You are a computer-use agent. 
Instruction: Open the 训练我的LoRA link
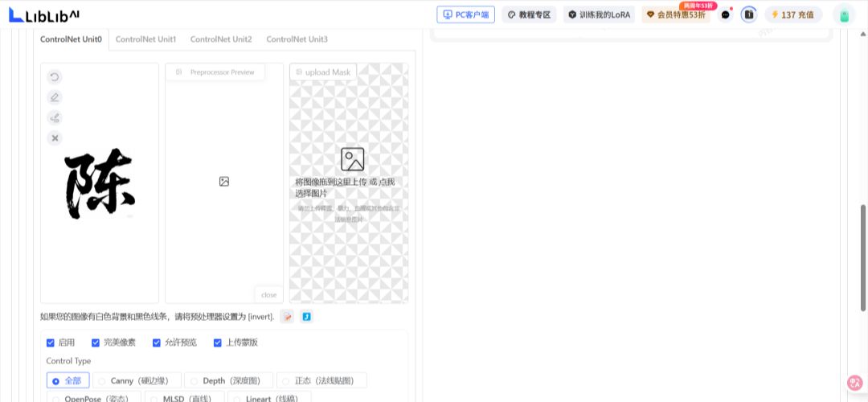click(600, 14)
